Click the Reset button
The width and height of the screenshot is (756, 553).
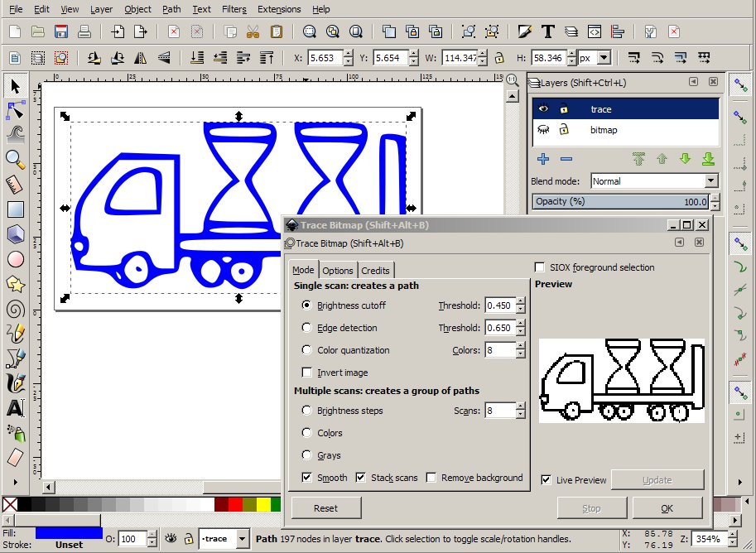coord(325,507)
